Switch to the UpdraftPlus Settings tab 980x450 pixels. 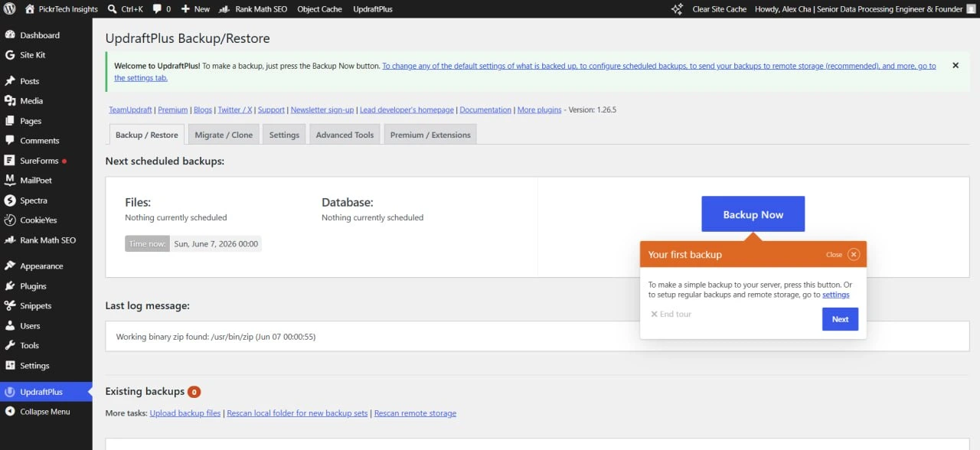284,135
